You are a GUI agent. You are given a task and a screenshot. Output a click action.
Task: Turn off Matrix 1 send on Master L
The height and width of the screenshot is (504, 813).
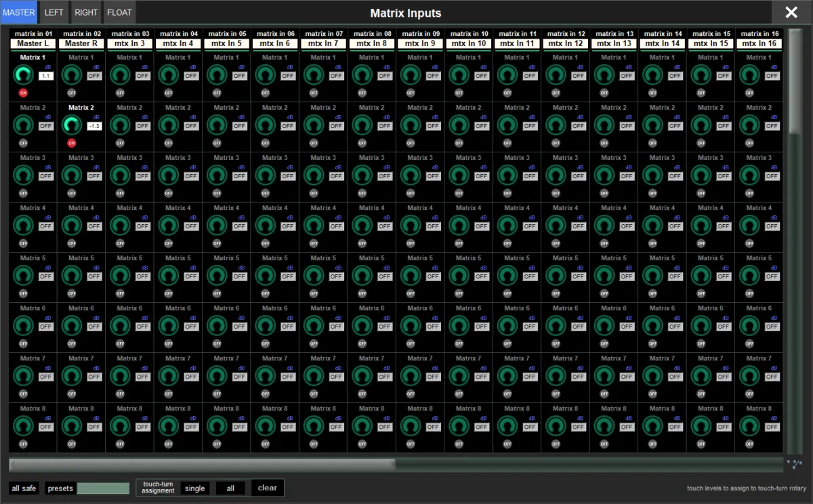pos(23,92)
